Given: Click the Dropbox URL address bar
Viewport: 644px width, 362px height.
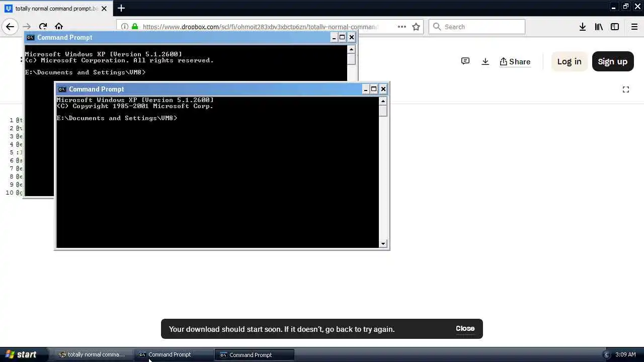Looking at the screenshot, I should click(x=260, y=27).
